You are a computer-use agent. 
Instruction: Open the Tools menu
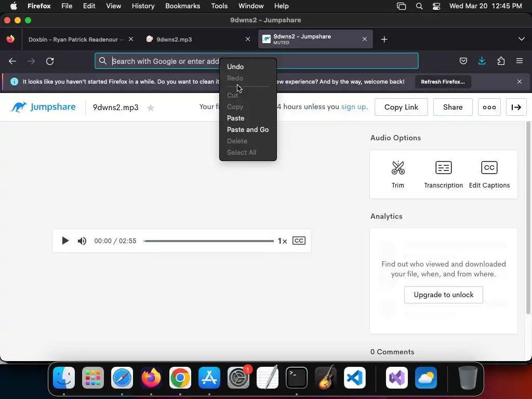point(219,6)
